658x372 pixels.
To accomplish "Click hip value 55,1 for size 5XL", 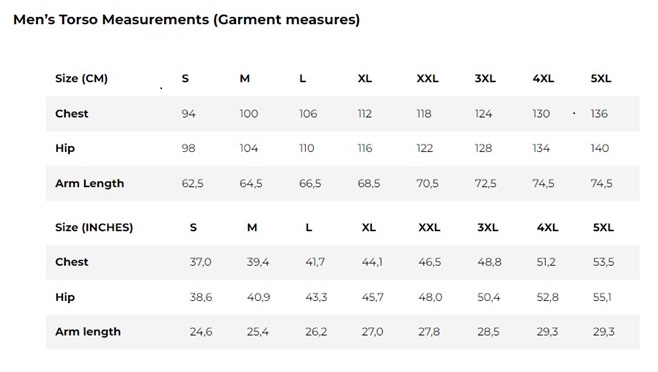I will click(x=602, y=297).
